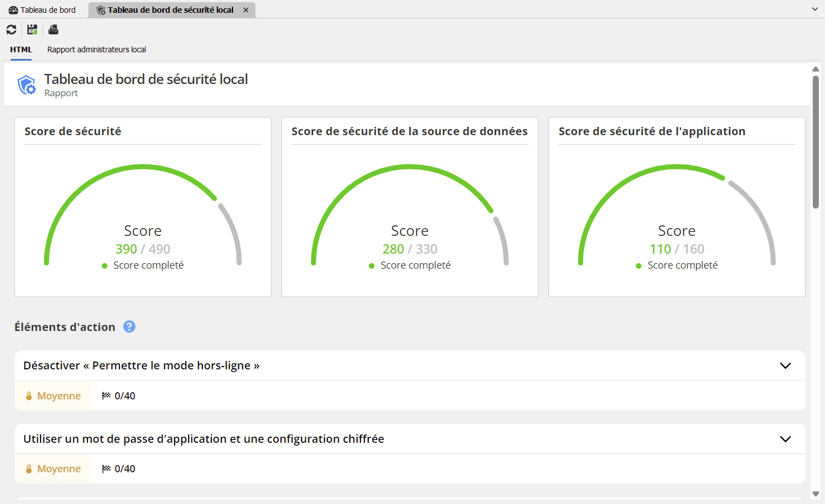Click the scrollbar down arrow
This screenshot has width=825, height=504.
point(816,494)
